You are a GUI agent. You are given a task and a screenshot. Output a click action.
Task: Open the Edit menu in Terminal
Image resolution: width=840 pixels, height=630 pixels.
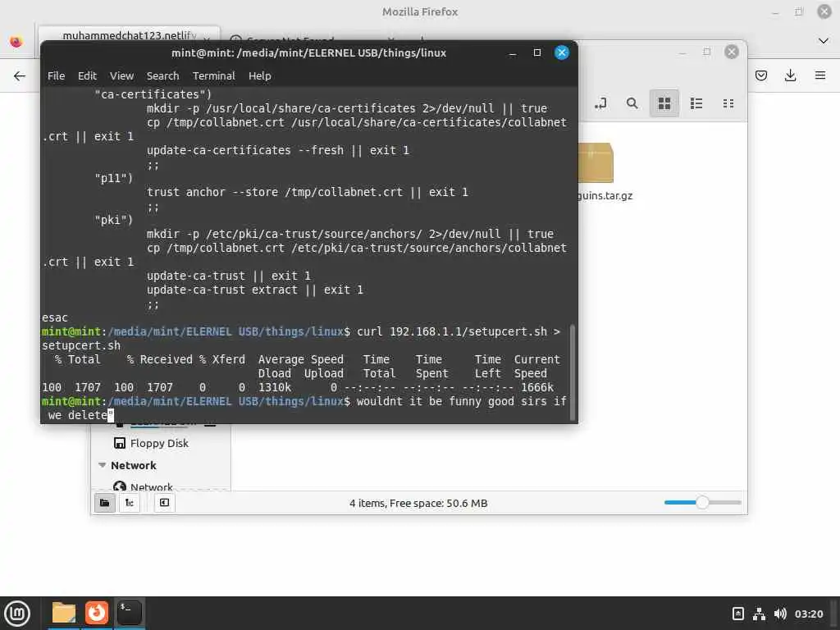pos(87,75)
